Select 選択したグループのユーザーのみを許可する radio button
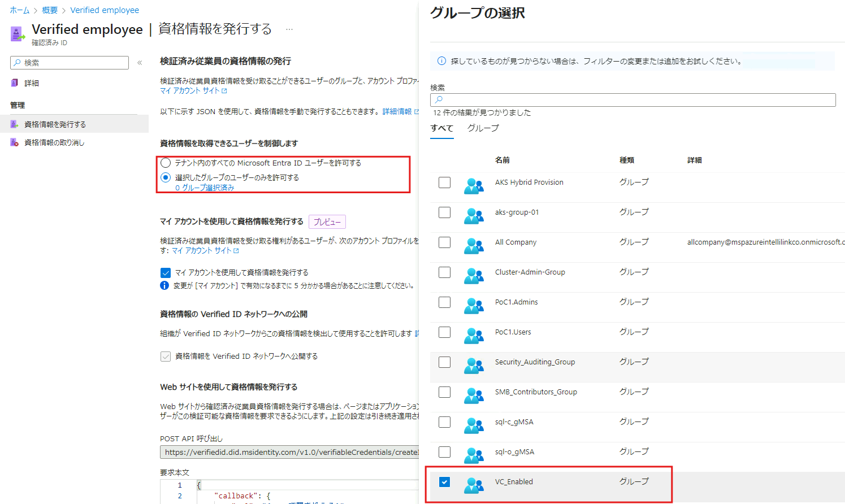 pyautogui.click(x=166, y=177)
